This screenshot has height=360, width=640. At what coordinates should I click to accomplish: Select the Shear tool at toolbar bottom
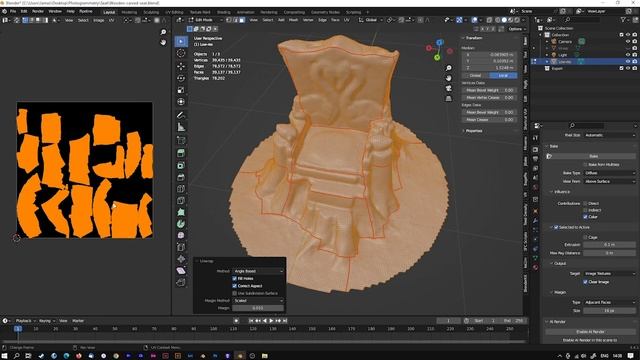181,271
